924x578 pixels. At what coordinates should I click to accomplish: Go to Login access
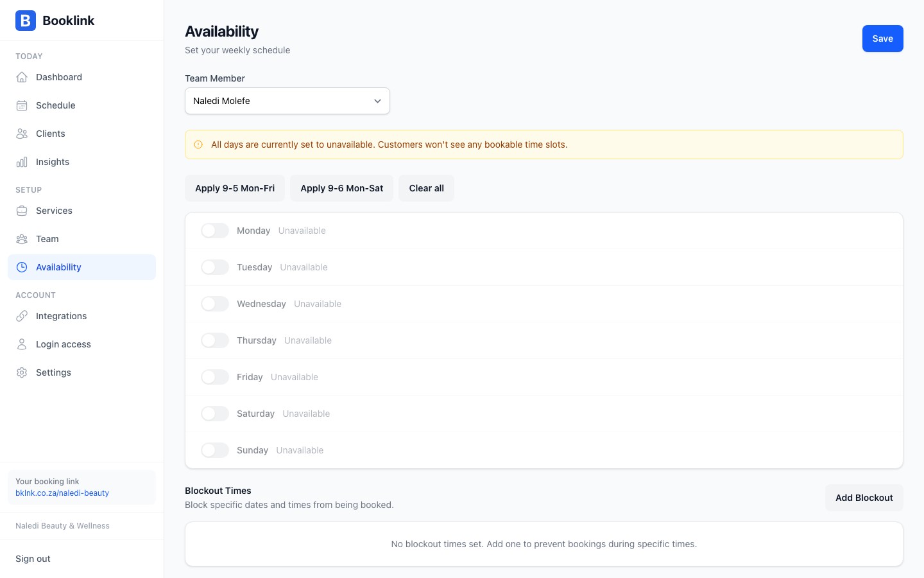pyautogui.click(x=81, y=344)
